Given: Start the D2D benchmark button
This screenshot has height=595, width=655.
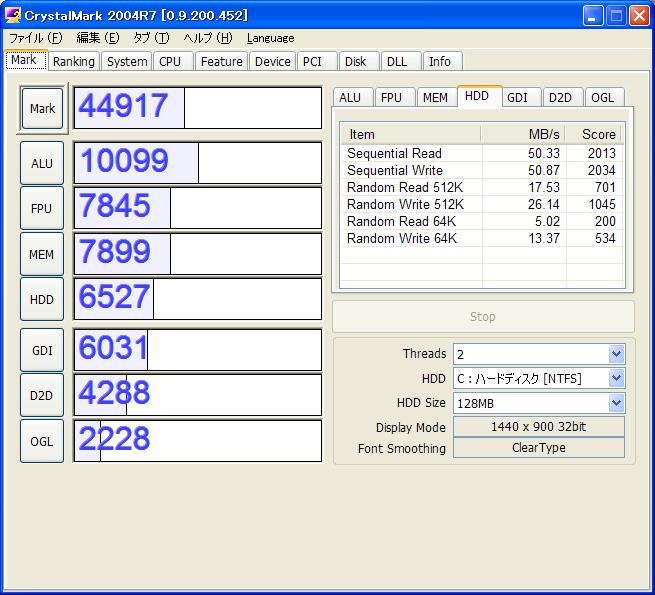Looking at the screenshot, I should pyautogui.click(x=42, y=395).
